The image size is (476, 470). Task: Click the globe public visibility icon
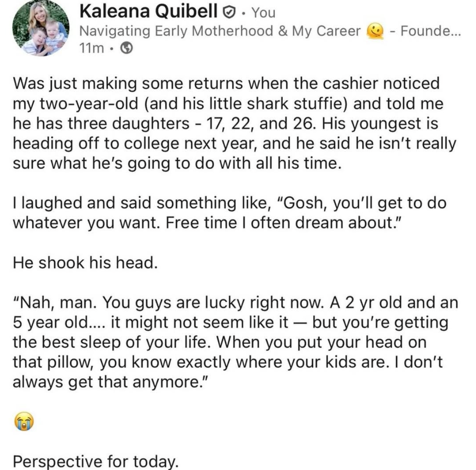coord(127,48)
